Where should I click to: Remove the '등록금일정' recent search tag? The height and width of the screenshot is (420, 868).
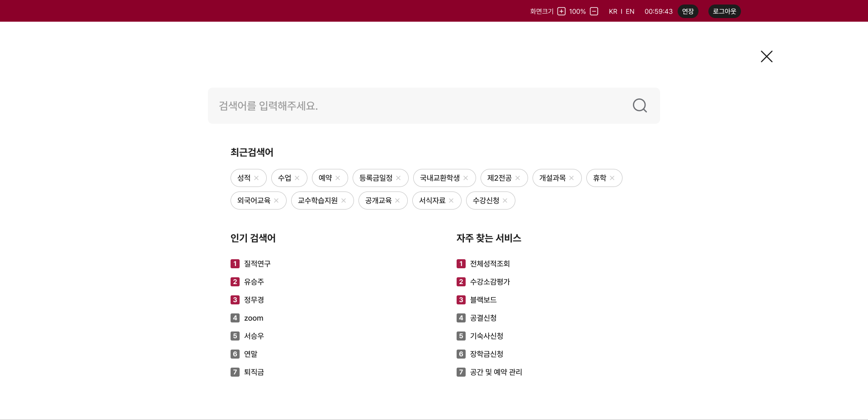pos(398,177)
